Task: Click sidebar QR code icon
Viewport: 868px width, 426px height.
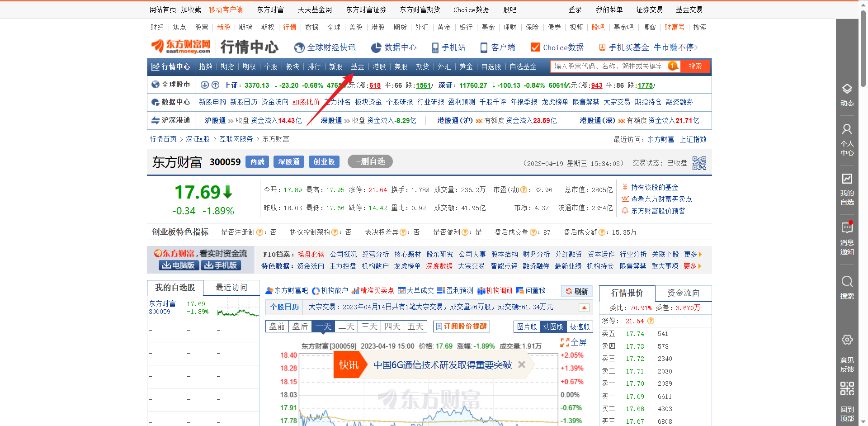Action: point(847,388)
